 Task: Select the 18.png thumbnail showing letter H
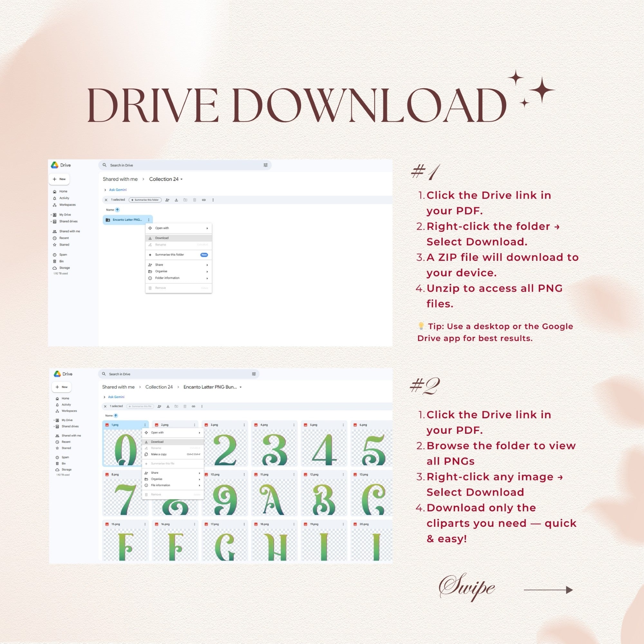(x=274, y=545)
